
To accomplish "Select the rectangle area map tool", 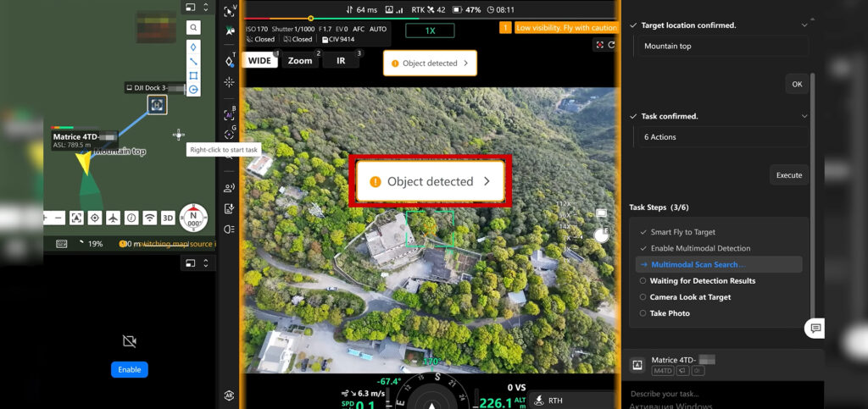I will pos(193,75).
